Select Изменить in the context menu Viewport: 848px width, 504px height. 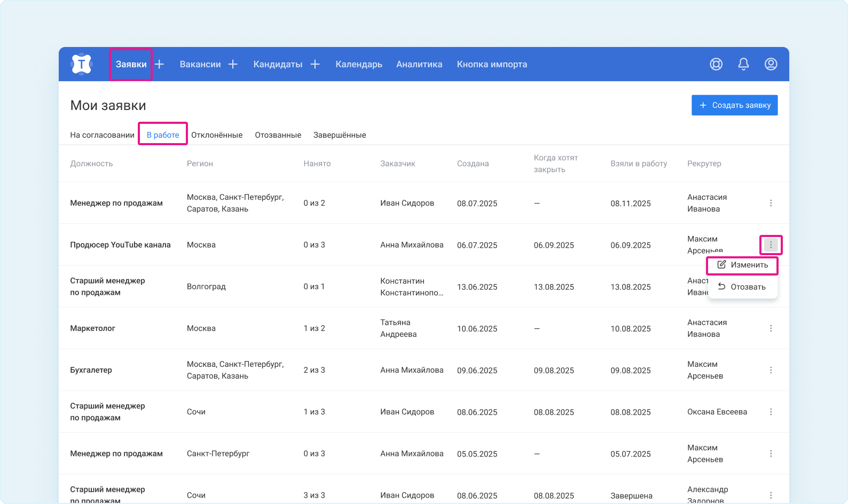742,265
